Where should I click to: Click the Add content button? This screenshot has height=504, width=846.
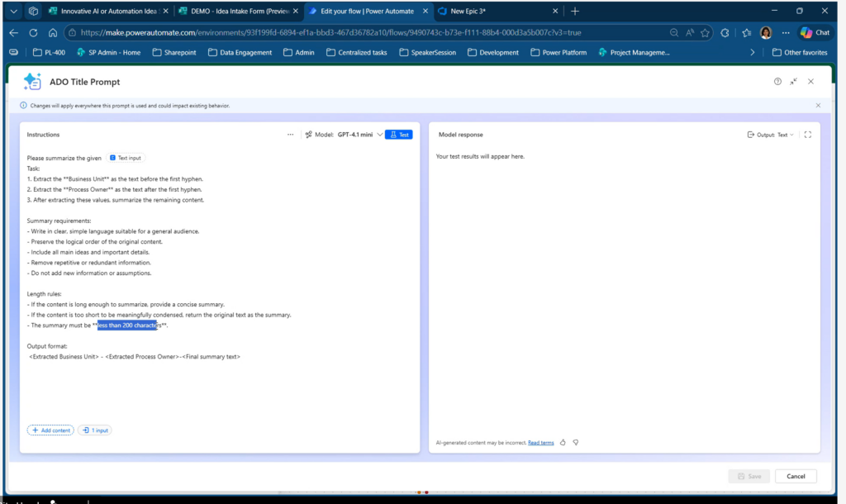coord(50,430)
